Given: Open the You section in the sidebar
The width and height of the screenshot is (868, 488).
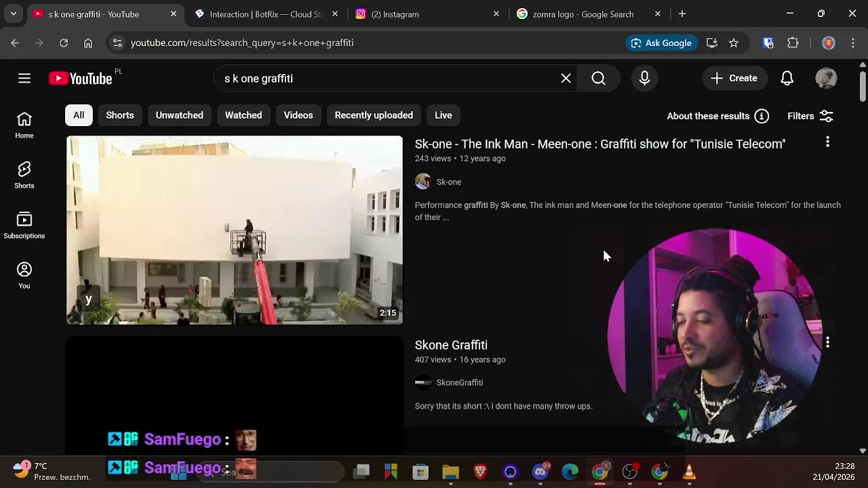Looking at the screenshot, I should (24, 277).
